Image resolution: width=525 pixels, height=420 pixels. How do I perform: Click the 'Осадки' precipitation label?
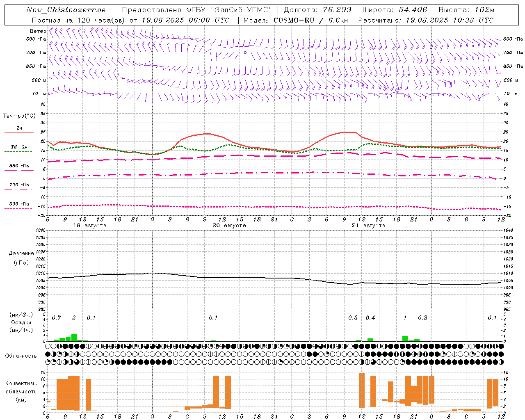pyautogui.click(x=21, y=322)
